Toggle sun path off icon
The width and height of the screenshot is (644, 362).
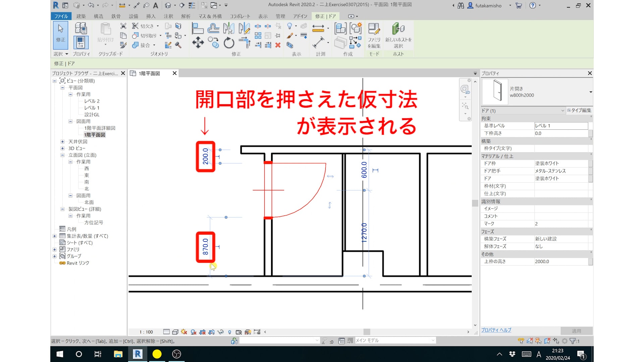tap(184, 332)
